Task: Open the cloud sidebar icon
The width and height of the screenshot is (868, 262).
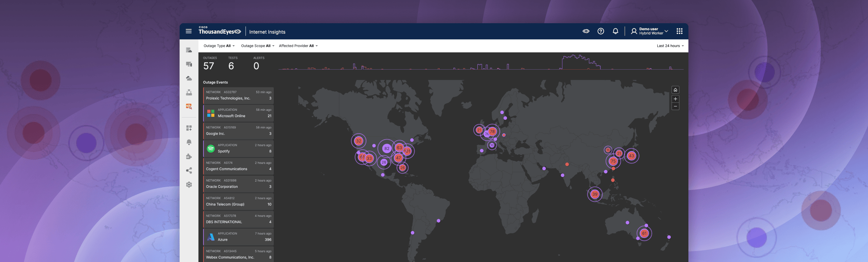Action: tap(189, 78)
